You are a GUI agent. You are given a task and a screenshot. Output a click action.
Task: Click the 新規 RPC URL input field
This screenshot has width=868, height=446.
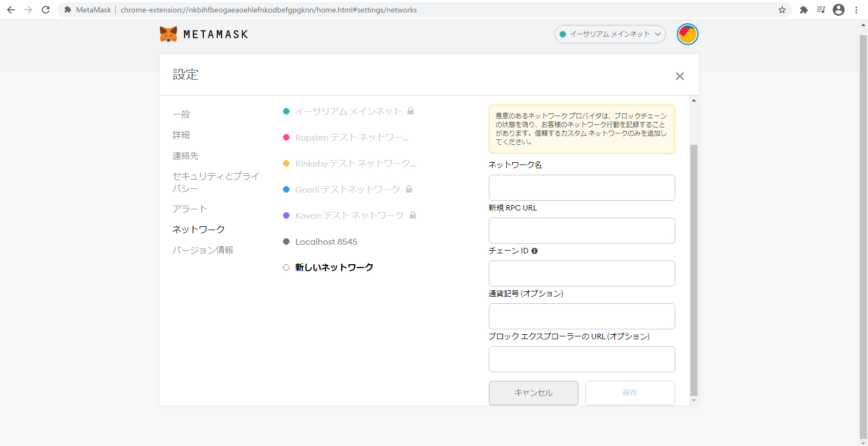tap(582, 231)
